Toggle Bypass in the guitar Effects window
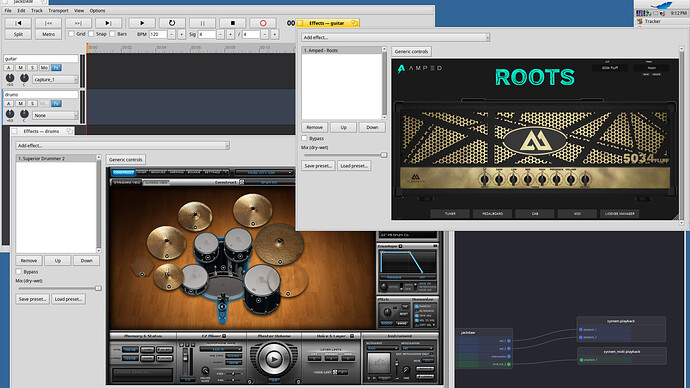The image size is (690, 388). point(304,138)
